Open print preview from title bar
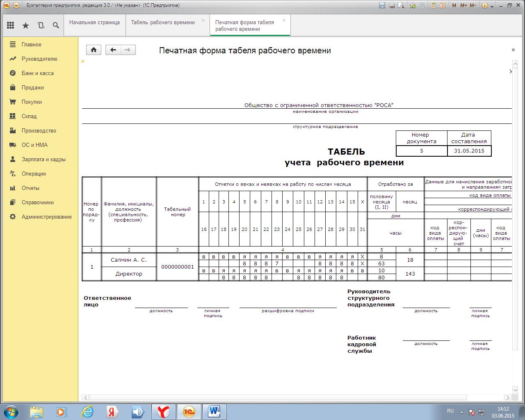 pos(401,5)
